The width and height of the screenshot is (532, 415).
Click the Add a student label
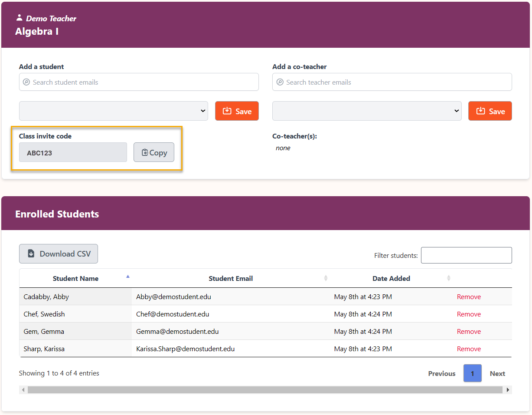tap(41, 67)
